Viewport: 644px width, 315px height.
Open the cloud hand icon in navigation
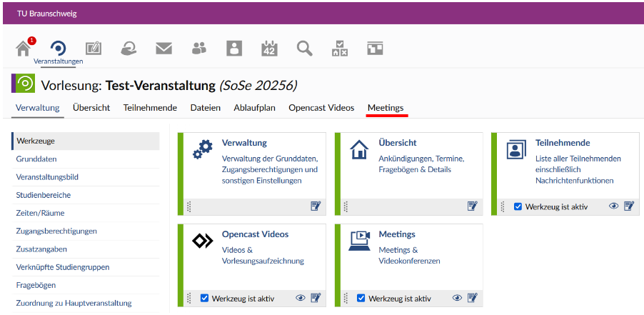pos(129,49)
